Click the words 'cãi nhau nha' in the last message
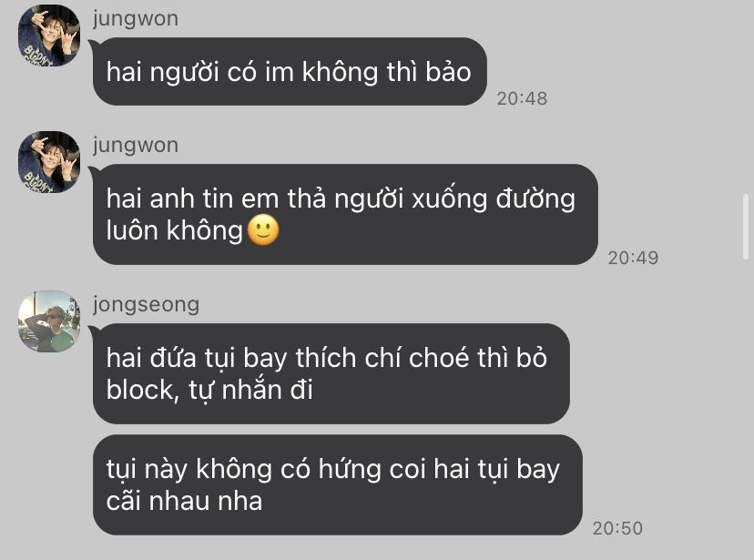Image resolution: width=754 pixels, height=560 pixels. pos(184,502)
